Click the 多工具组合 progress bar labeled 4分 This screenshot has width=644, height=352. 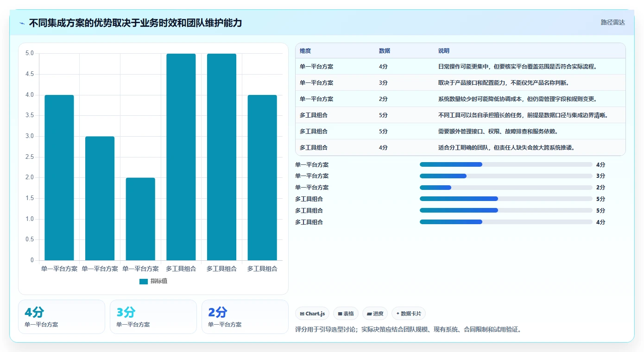click(506, 222)
